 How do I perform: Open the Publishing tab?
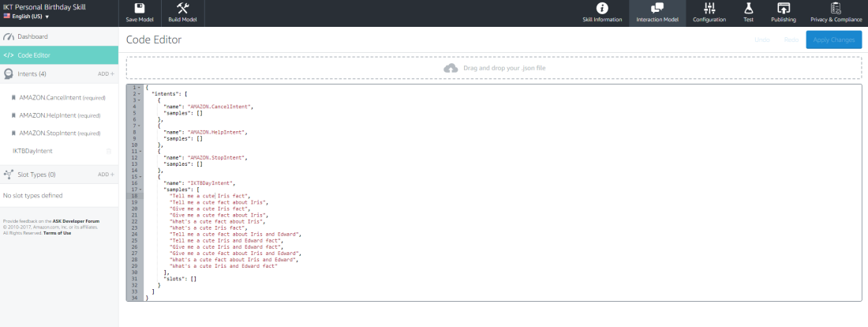point(784,13)
